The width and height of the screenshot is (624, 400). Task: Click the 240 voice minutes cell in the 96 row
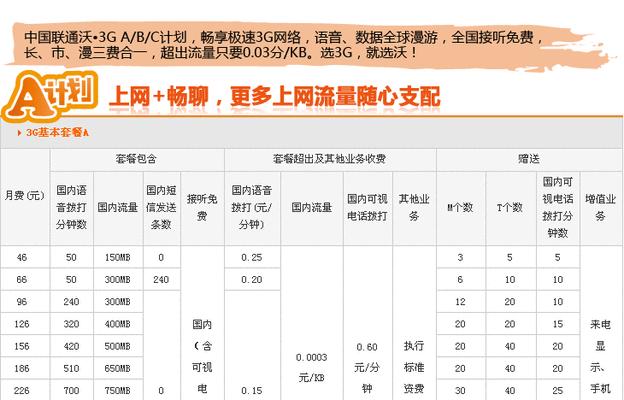coord(72,302)
